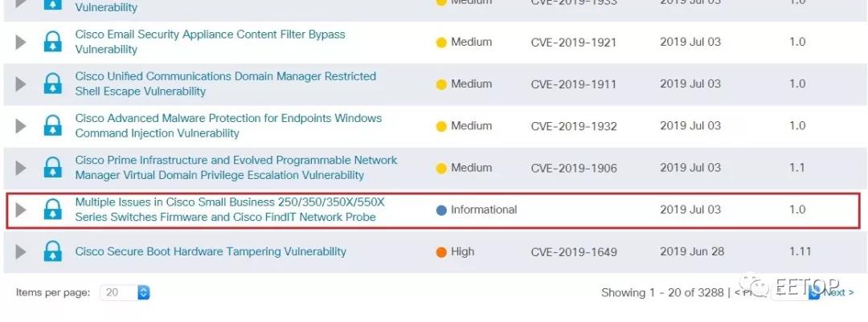Click orange High severity dot for CVE-2019-1649
Screen dimensions: 868x322
point(441,252)
